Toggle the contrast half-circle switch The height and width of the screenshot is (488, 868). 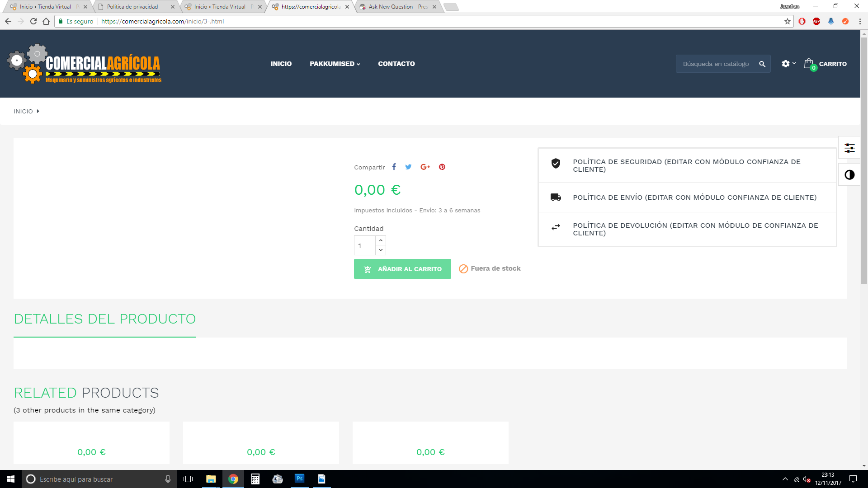849,175
